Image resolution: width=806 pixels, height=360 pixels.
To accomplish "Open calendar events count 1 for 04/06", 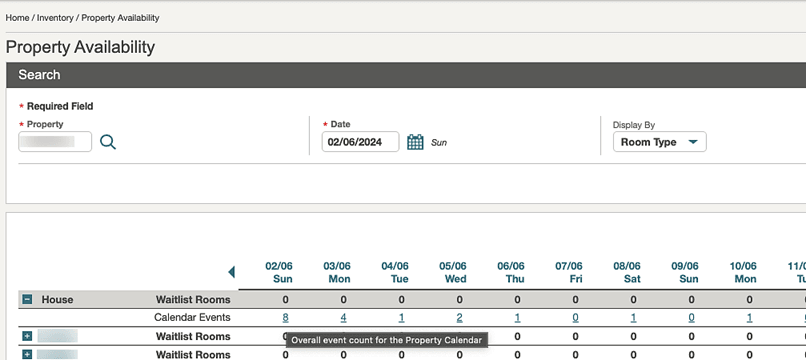I will [401, 318].
